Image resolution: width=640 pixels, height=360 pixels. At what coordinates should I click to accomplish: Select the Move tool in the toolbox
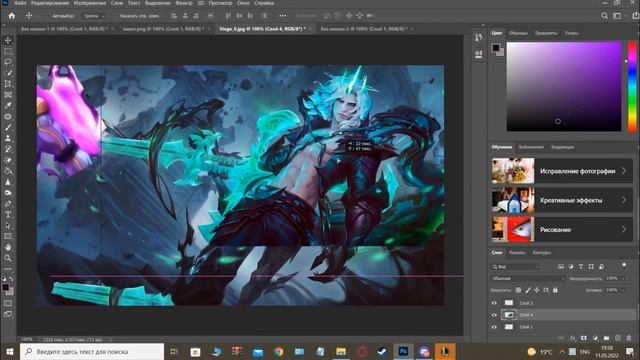point(8,40)
